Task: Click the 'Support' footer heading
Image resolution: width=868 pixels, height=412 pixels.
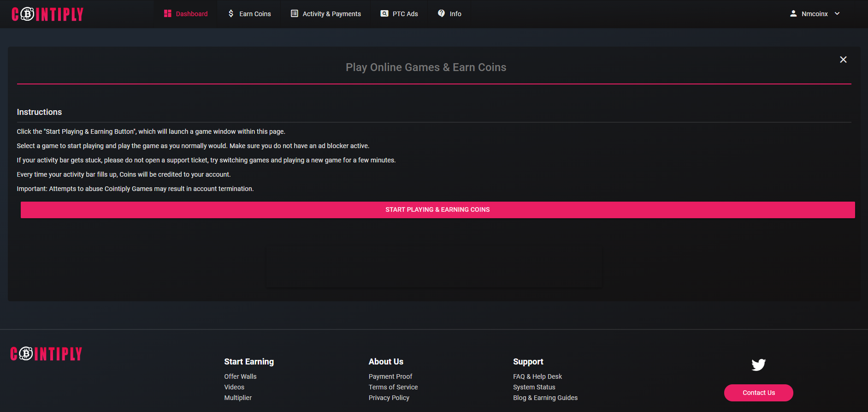Action: pos(528,362)
